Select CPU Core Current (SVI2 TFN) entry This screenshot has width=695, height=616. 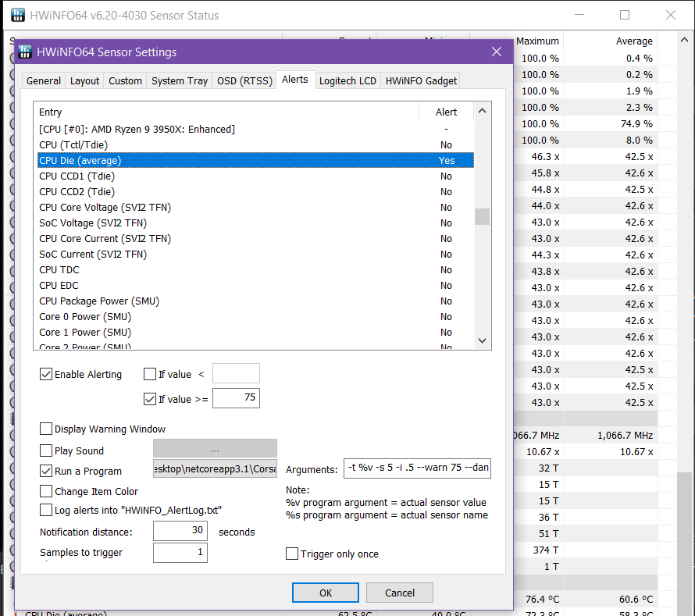tap(256, 238)
